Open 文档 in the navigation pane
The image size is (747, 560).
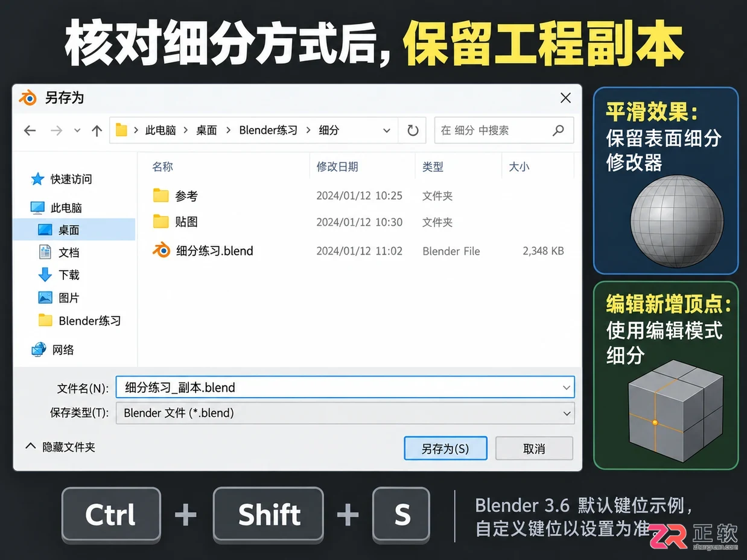tap(69, 253)
